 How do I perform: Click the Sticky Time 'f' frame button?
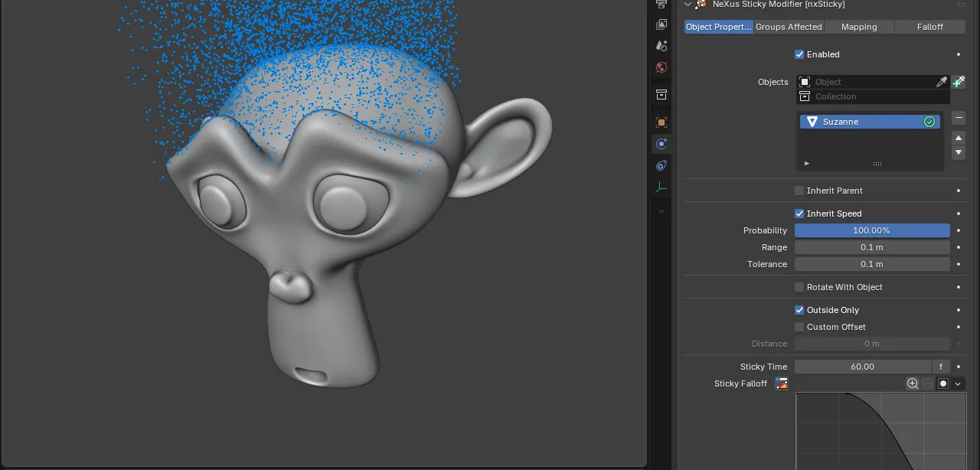coord(941,367)
